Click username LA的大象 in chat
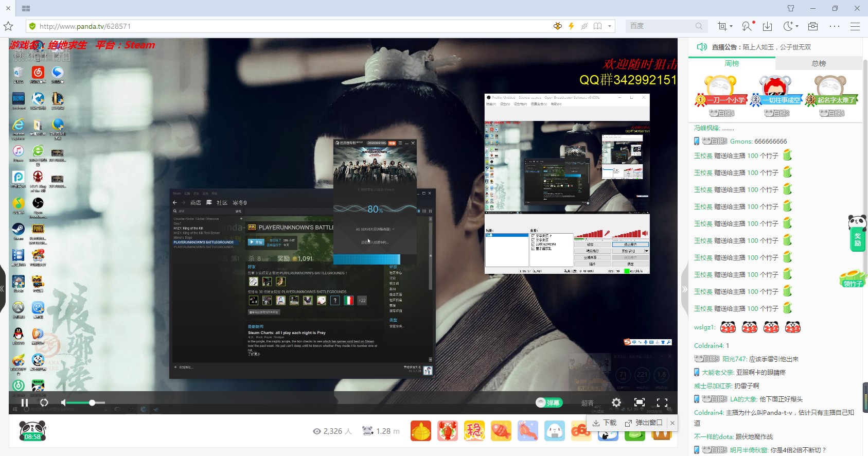 743,399
